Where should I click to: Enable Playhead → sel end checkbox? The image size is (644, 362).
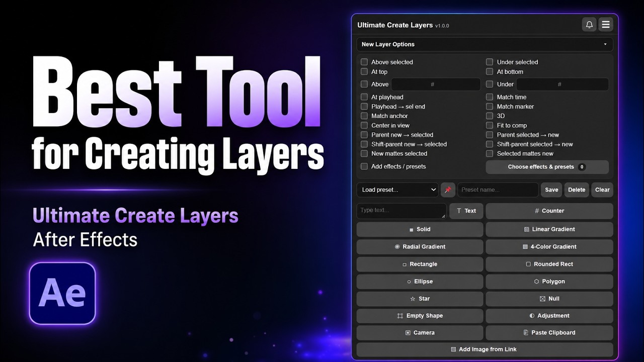[x=364, y=107]
